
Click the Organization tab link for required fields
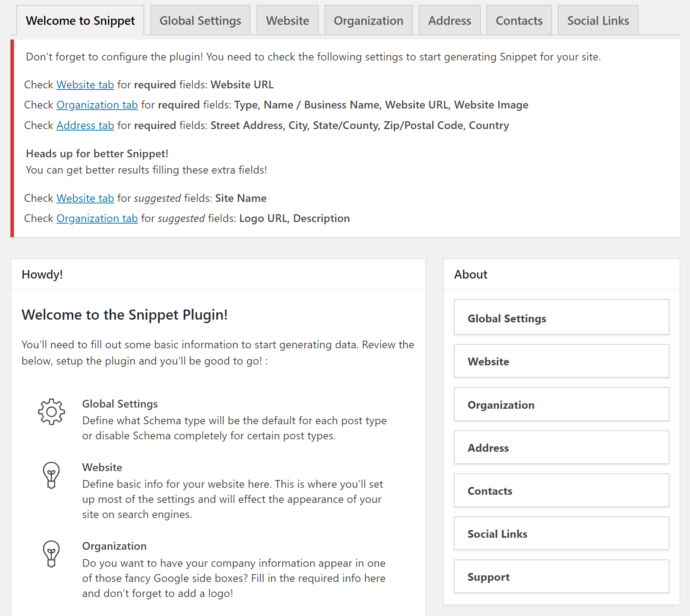[x=97, y=105]
